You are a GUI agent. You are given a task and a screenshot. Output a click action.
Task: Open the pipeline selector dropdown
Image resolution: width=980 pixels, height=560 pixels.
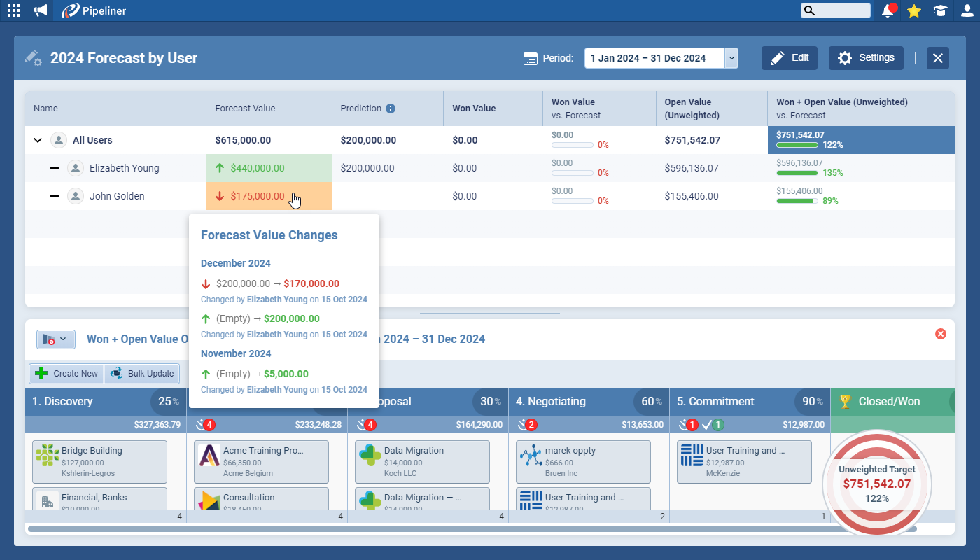click(x=56, y=339)
